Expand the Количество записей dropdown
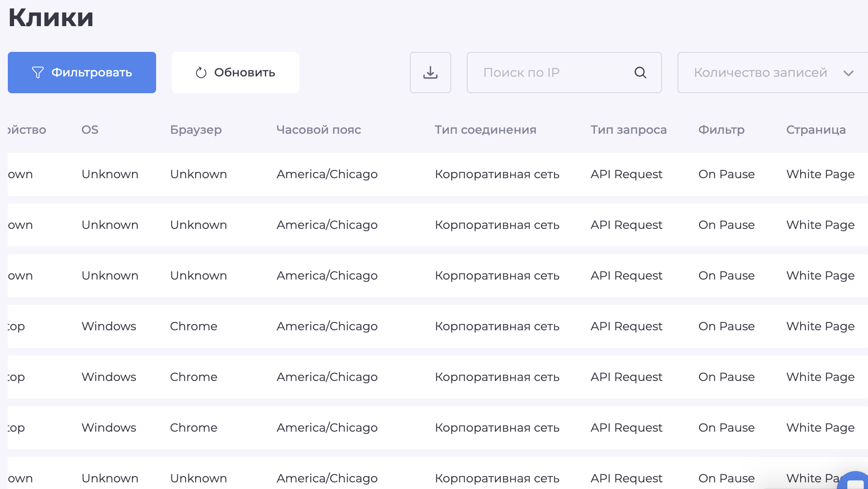The width and height of the screenshot is (868, 489). (760, 73)
